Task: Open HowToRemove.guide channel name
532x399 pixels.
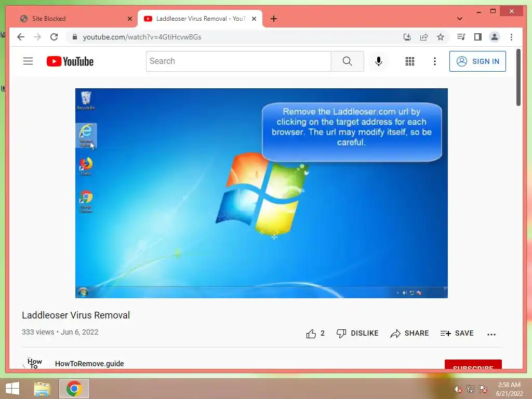Action: (89, 364)
